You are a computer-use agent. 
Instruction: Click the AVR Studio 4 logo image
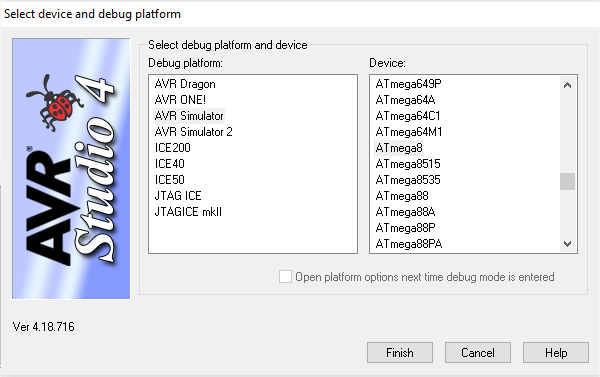tap(71, 168)
